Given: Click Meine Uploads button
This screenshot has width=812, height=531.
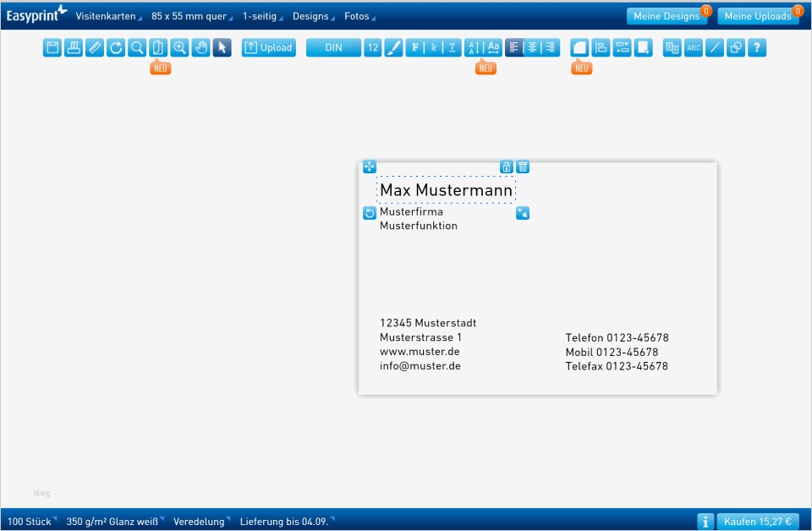Looking at the screenshot, I should coord(758,16).
